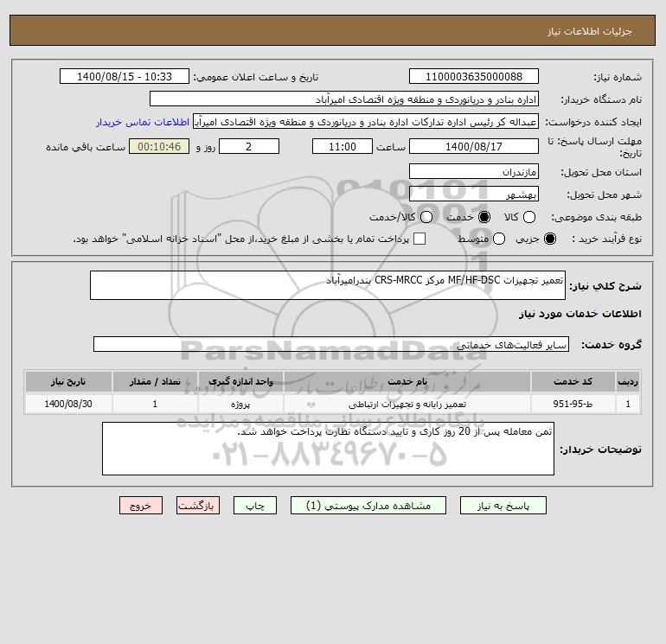
Task: Open the اطلاعات تماس خریدار link
Action: click(x=143, y=122)
